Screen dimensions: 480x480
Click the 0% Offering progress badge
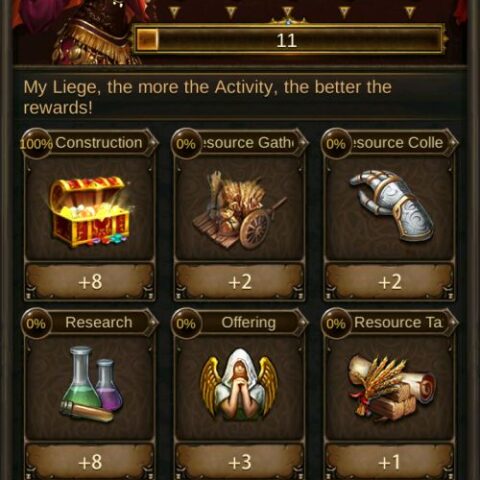pyautogui.click(x=186, y=323)
